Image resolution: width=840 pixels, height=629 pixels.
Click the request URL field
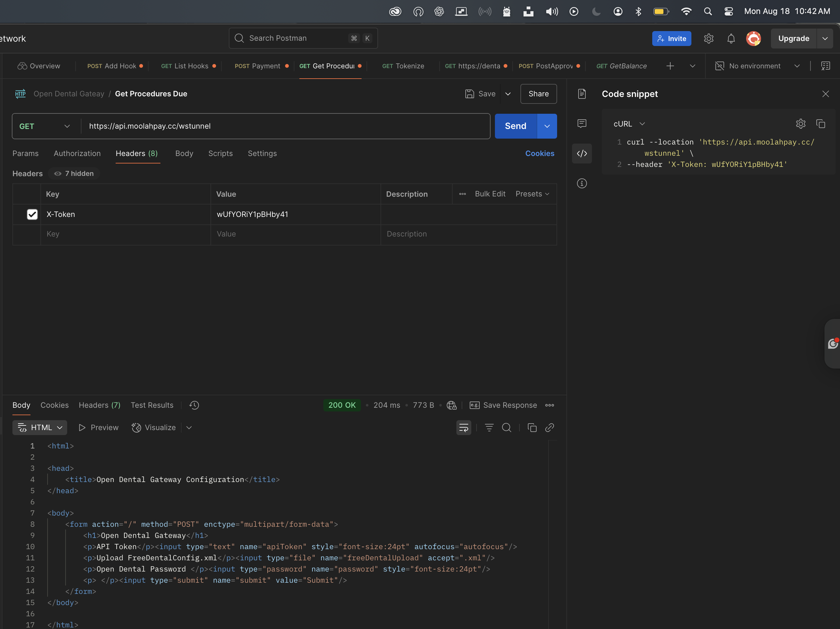[285, 126]
